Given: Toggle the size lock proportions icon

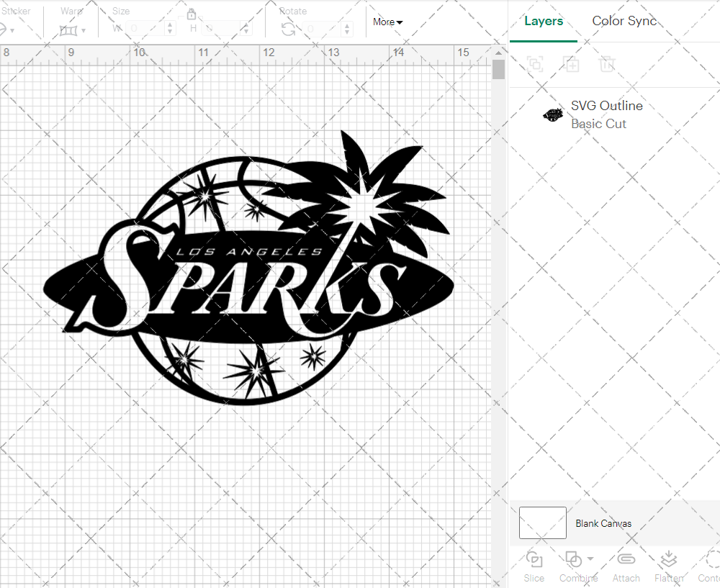Looking at the screenshot, I should pos(192,14).
